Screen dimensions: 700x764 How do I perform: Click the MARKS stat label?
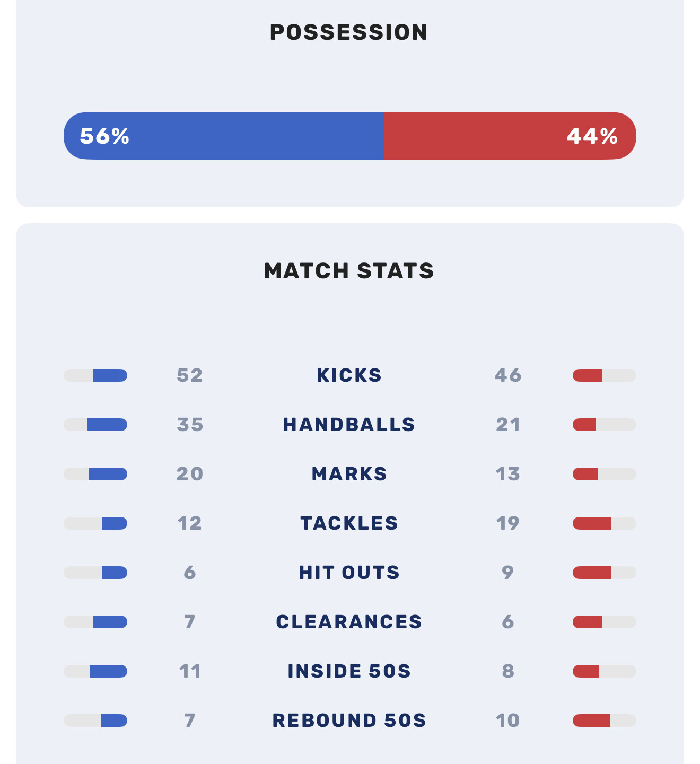349,474
